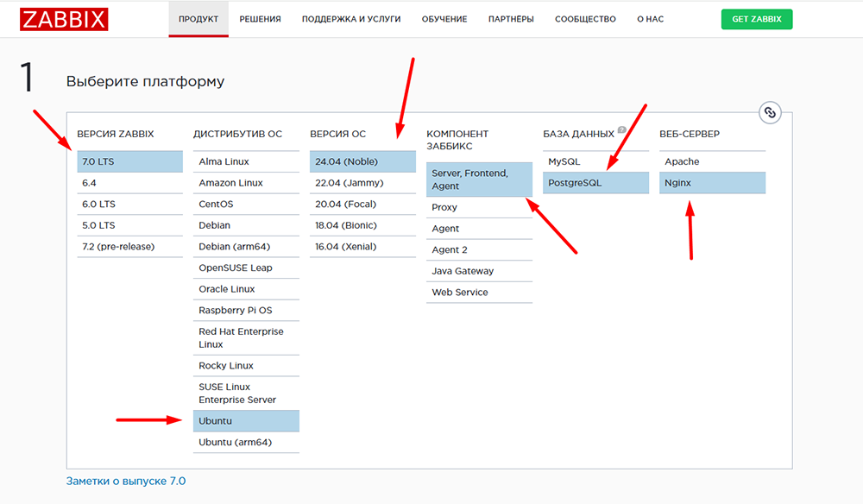Screen dimensions: 863x504
Task: Choose SUSE Linux Enterprise Server
Action: (x=246, y=394)
